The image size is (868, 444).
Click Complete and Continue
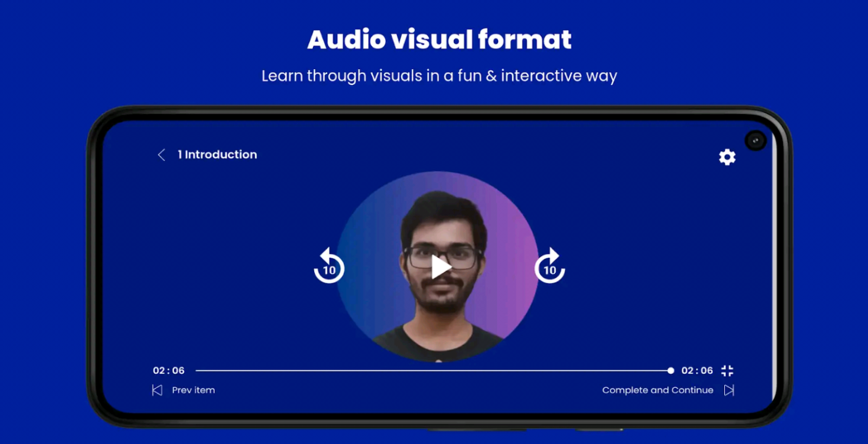(x=657, y=390)
